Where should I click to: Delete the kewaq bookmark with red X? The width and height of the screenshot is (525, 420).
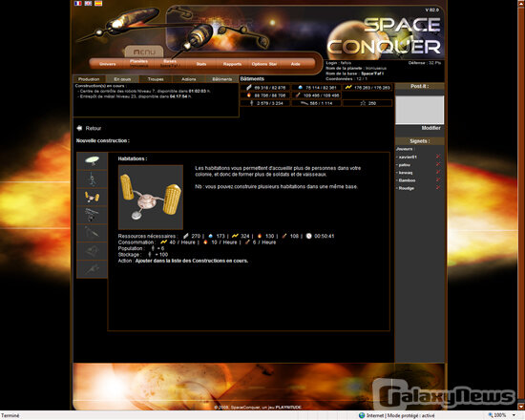(x=438, y=172)
